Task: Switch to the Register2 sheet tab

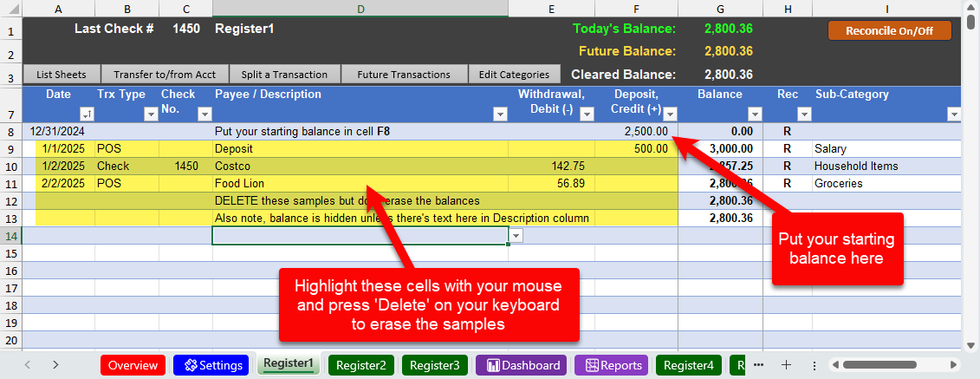Action: [x=360, y=365]
